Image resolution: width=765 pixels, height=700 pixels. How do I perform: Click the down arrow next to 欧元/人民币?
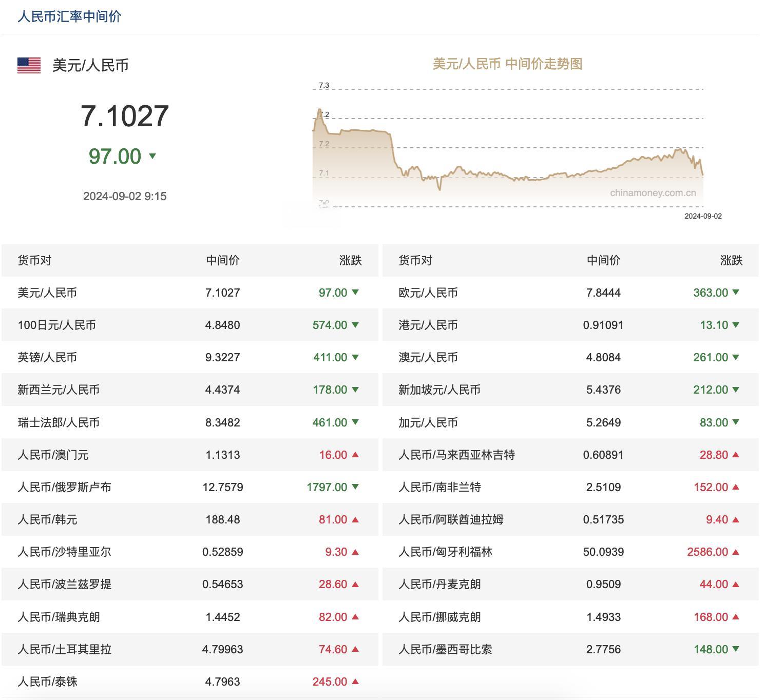pyautogui.click(x=737, y=293)
